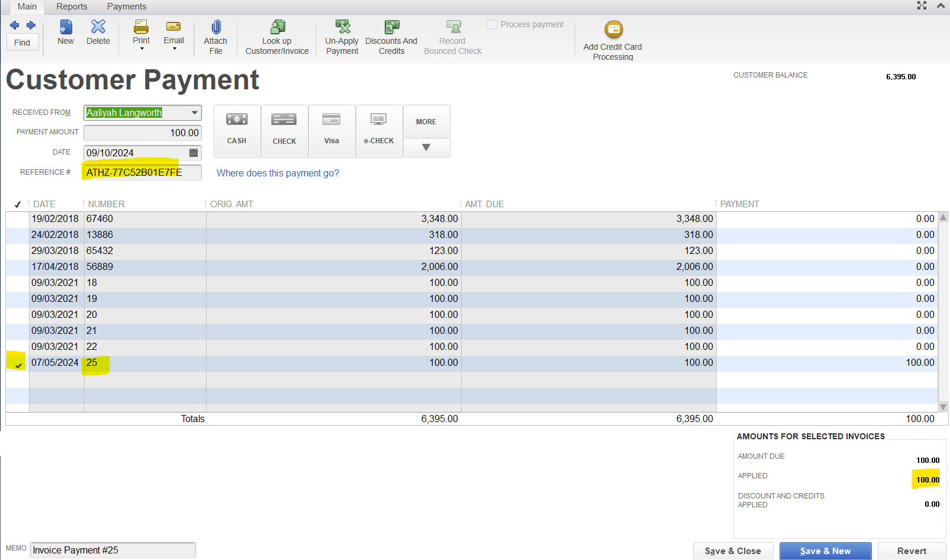
Task: Open Attach File paperclip icon
Action: point(216,27)
